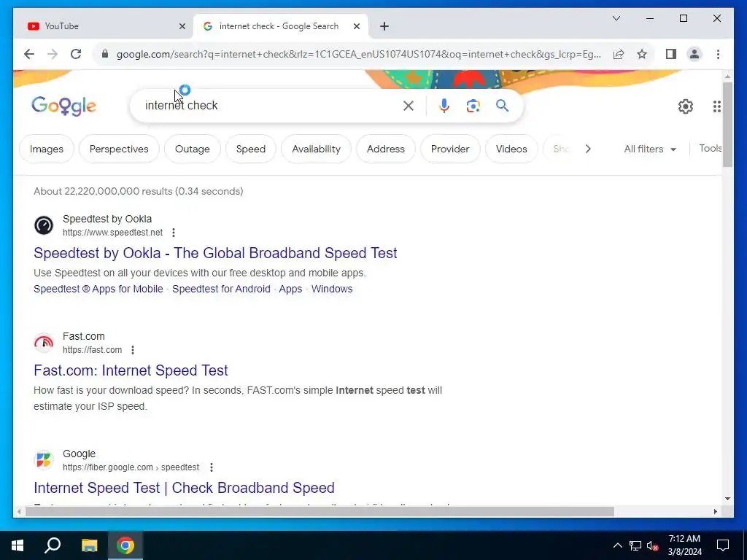
Task: Select the Perspectives filter chip
Action: click(119, 149)
